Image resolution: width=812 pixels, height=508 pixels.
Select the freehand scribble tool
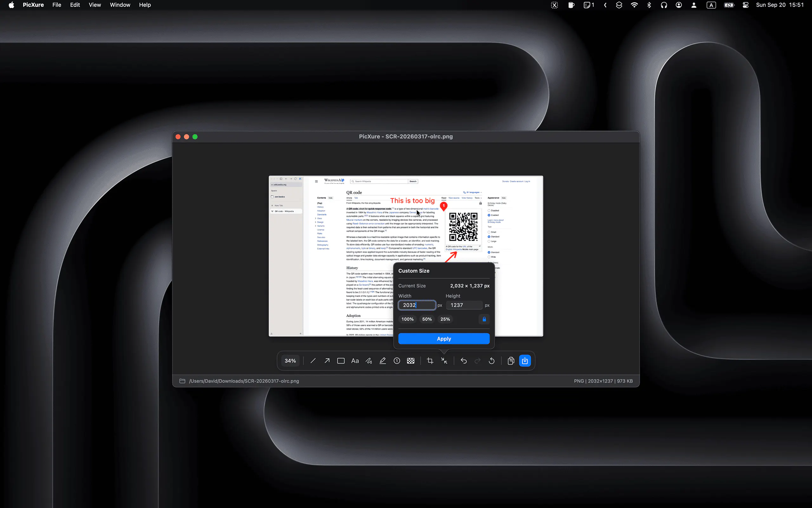369,361
